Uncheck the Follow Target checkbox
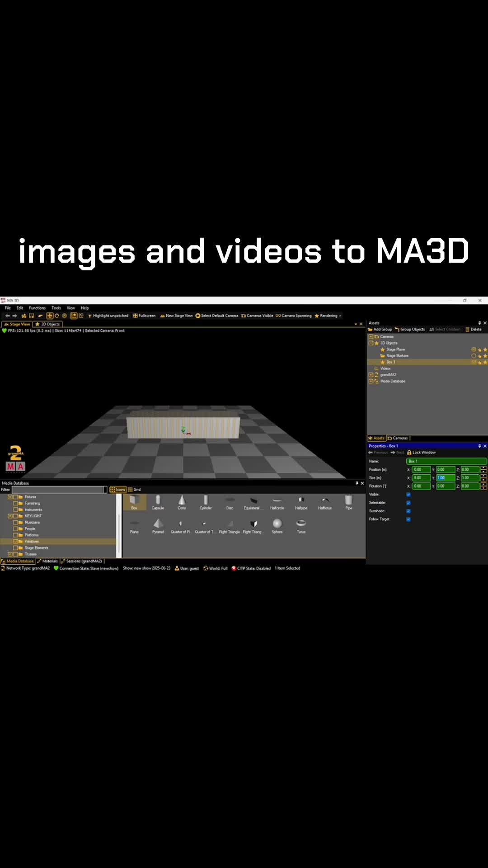Screen dimensions: 488x868 [408, 519]
